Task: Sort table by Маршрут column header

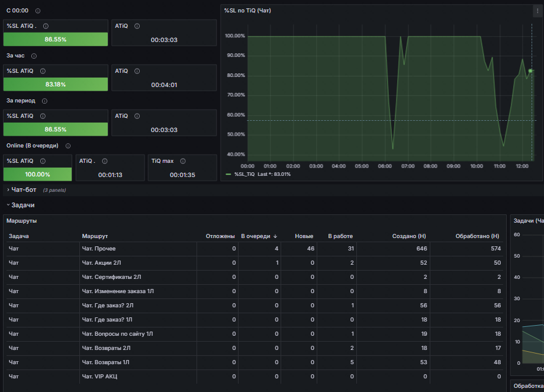Action: (x=95, y=236)
